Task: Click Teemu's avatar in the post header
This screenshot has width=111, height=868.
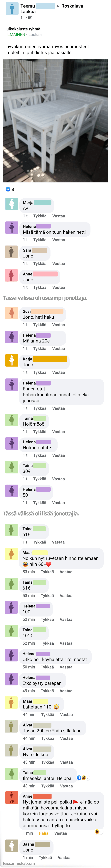Action: coord(12,8)
